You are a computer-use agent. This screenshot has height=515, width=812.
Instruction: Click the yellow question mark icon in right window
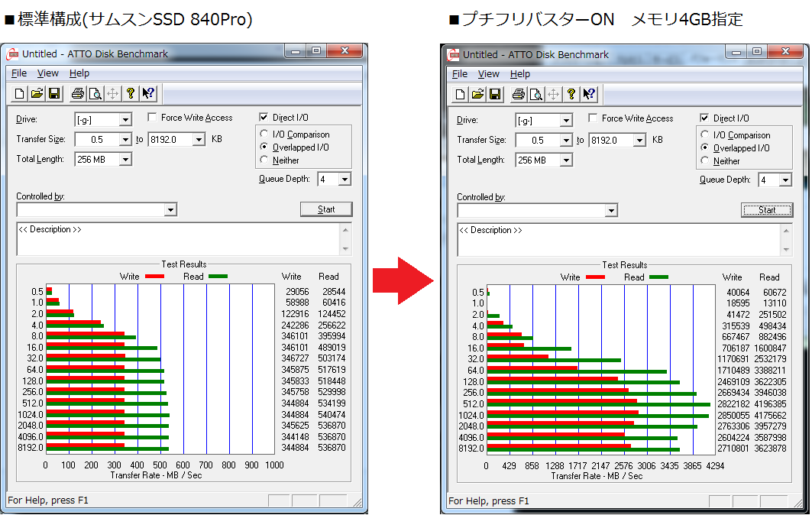click(571, 94)
